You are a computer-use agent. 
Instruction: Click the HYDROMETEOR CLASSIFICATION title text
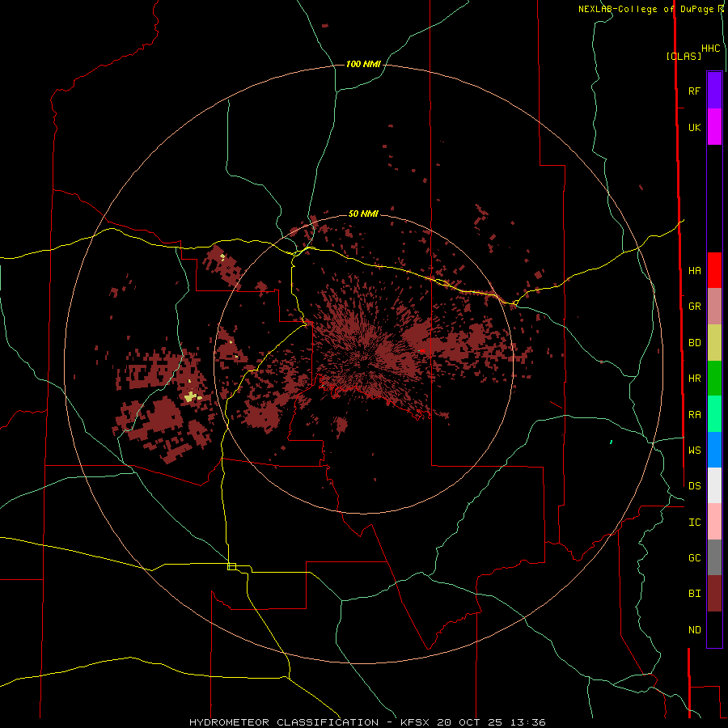[284, 722]
